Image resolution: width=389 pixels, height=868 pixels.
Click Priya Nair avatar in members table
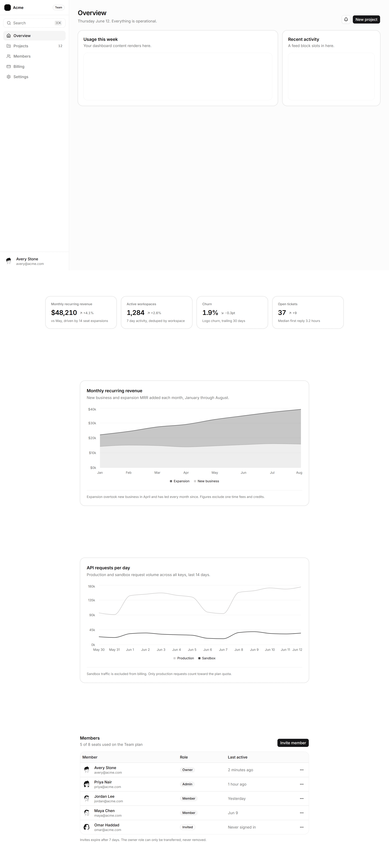(x=87, y=784)
